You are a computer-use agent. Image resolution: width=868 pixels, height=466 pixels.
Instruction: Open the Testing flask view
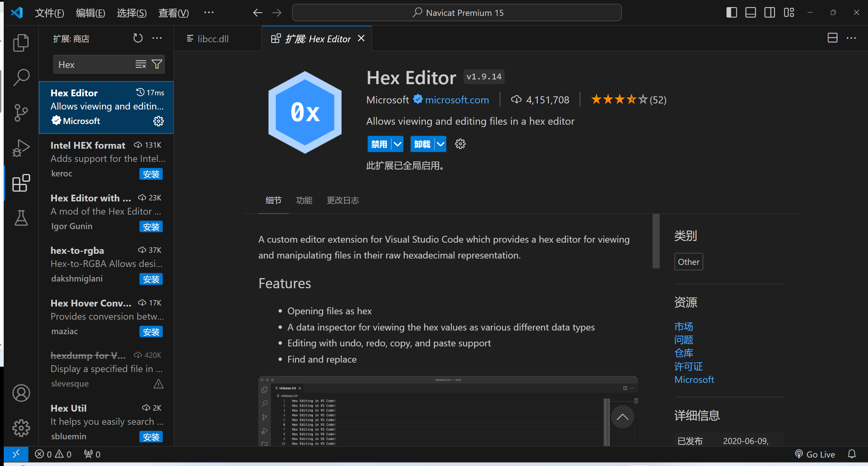21,218
